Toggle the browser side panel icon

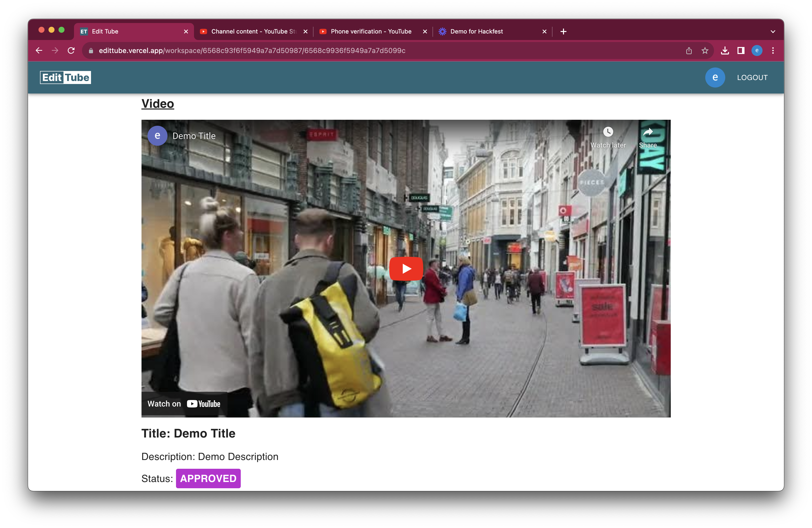(x=741, y=50)
